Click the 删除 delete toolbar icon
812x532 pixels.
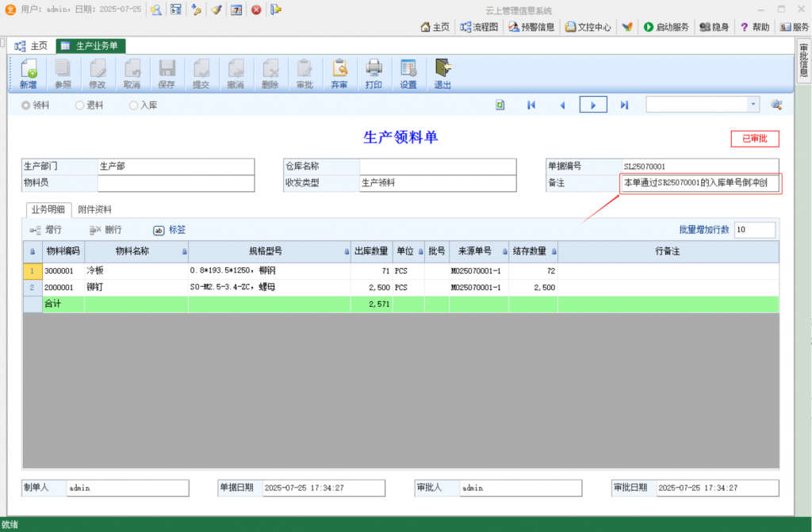click(270, 74)
